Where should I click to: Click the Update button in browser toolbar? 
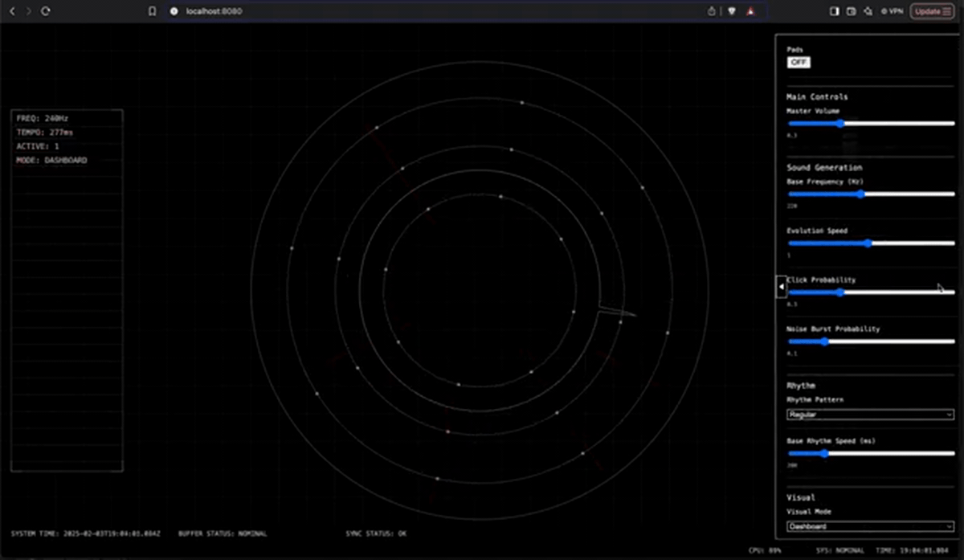pos(932,11)
